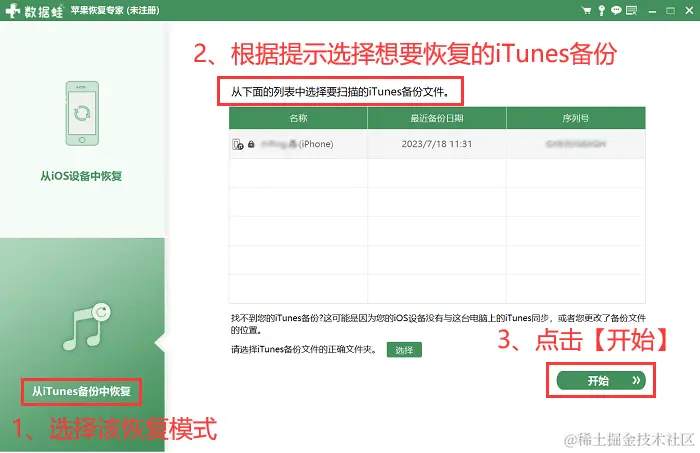The width and height of the screenshot is (700, 453).
Task: Close the 苹果恢复专家 window
Action: 689,10
